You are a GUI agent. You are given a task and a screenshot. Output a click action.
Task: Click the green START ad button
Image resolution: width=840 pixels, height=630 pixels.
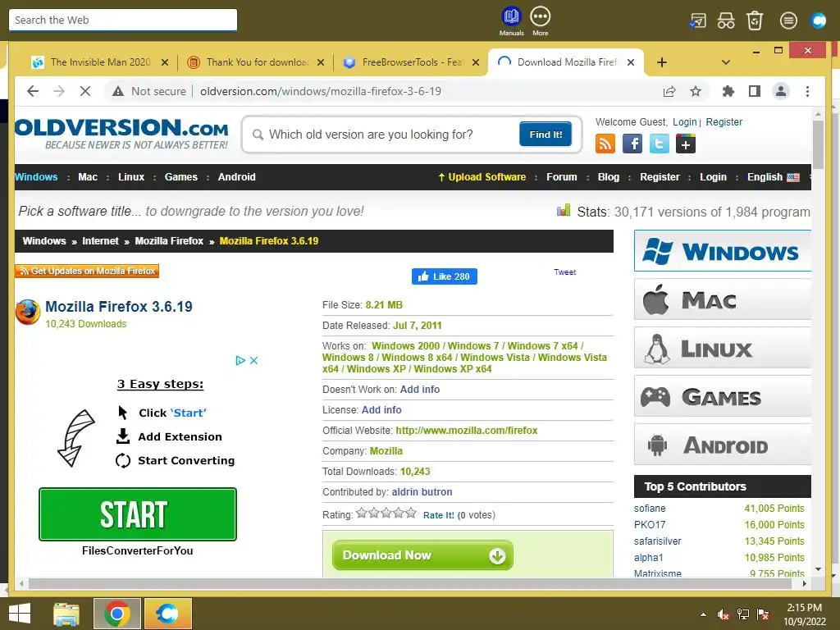tap(138, 514)
